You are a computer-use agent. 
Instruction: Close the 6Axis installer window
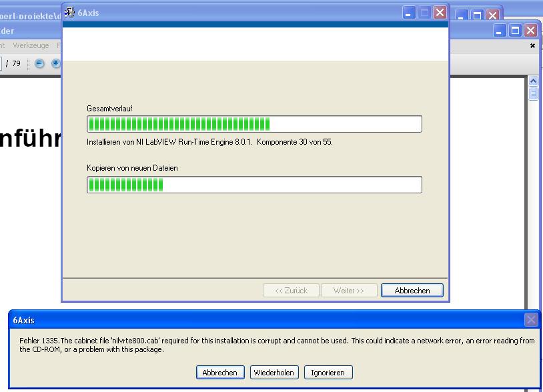(x=440, y=13)
